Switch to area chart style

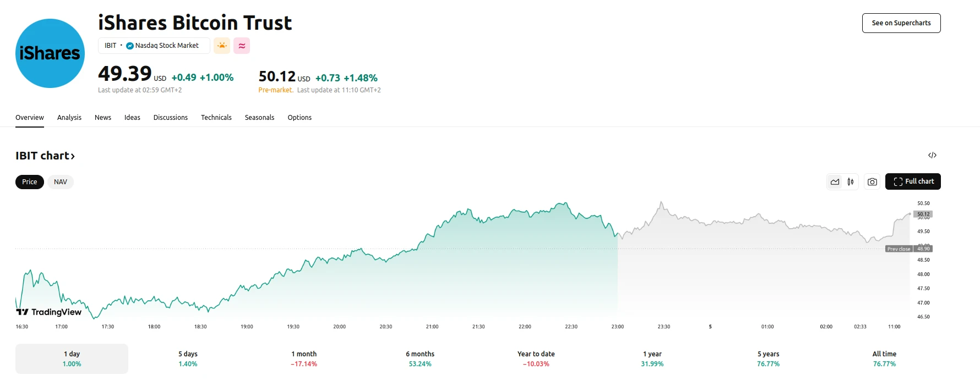(x=835, y=182)
